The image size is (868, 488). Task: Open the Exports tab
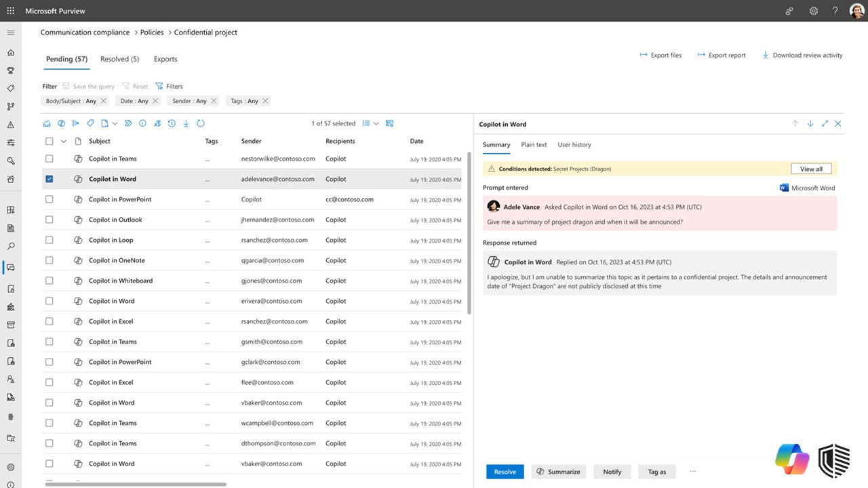(x=165, y=59)
